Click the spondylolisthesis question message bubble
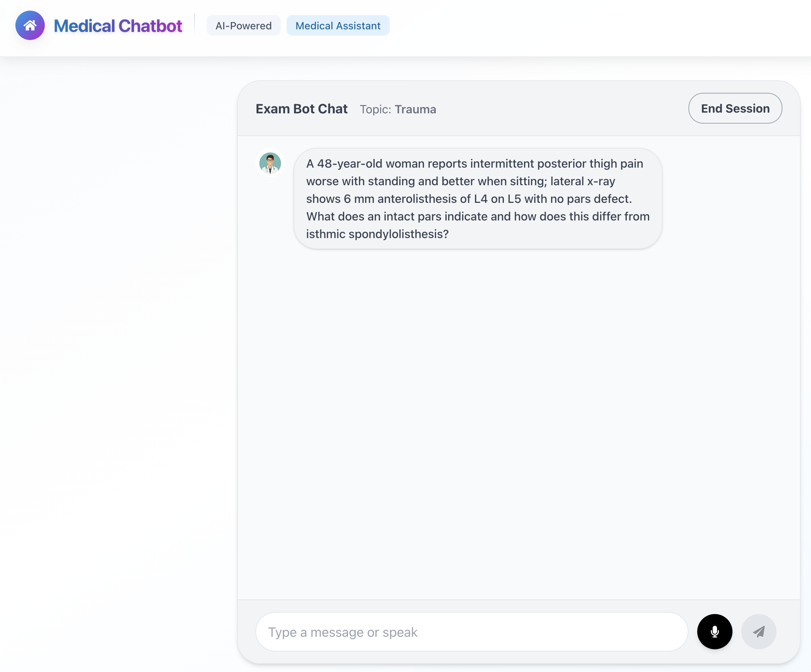Screen dimensions: 811x672 pyautogui.click(x=478, y=198)
